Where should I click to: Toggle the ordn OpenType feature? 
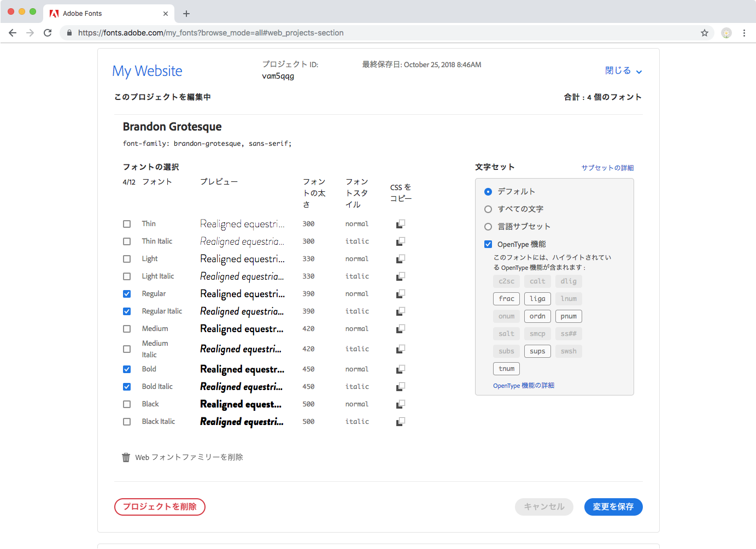(x=537, y=316)
